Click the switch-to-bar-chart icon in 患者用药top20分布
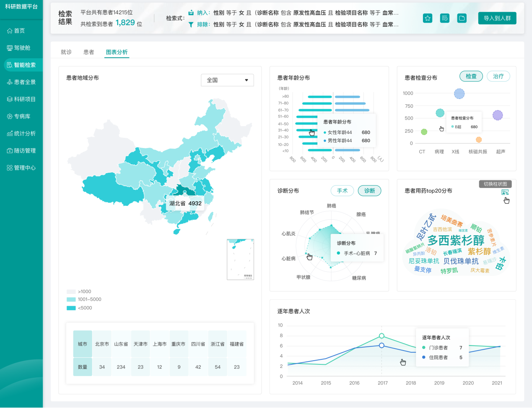 (505, 192)
